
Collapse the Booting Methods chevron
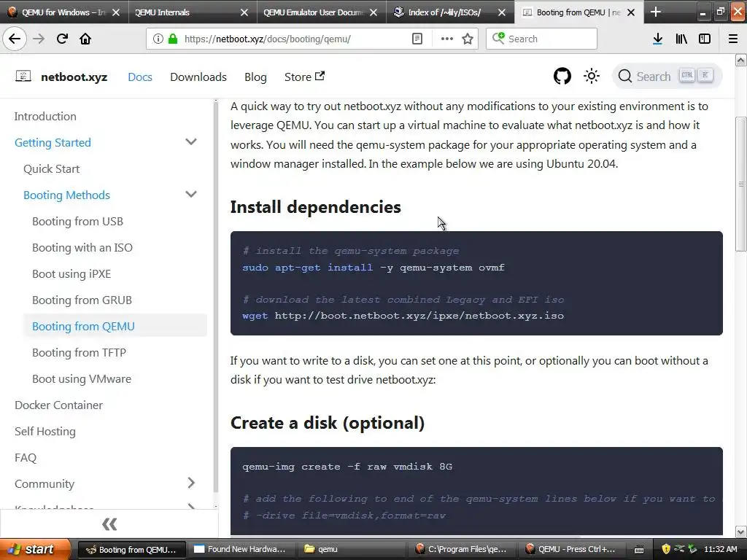point(191,194)
